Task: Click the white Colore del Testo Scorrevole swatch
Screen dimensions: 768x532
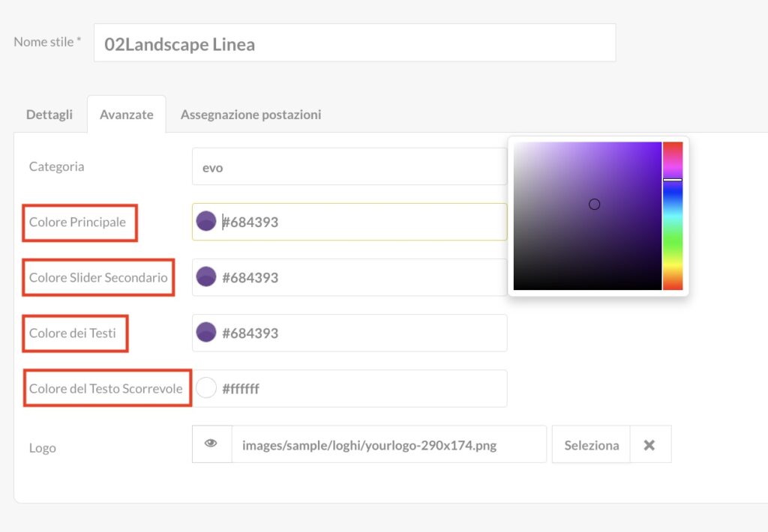Action: tap(206, 388)
